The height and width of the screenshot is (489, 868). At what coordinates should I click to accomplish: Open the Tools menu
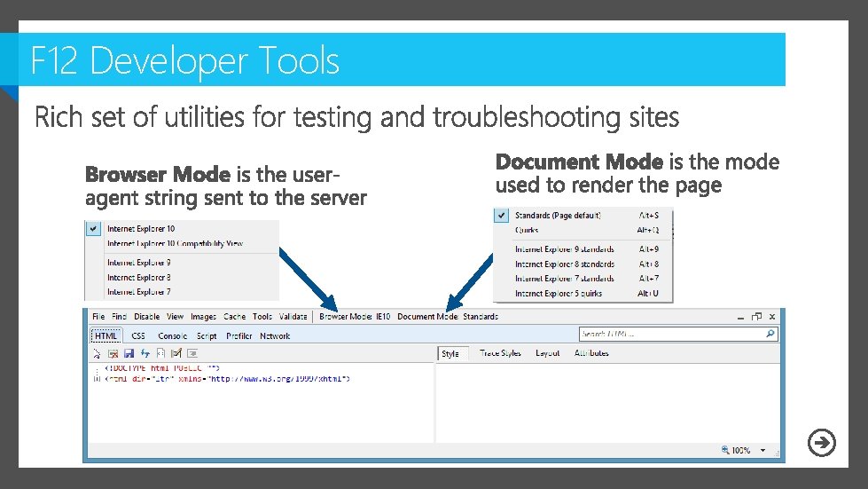pyautogui.click(x=262, y=316)
